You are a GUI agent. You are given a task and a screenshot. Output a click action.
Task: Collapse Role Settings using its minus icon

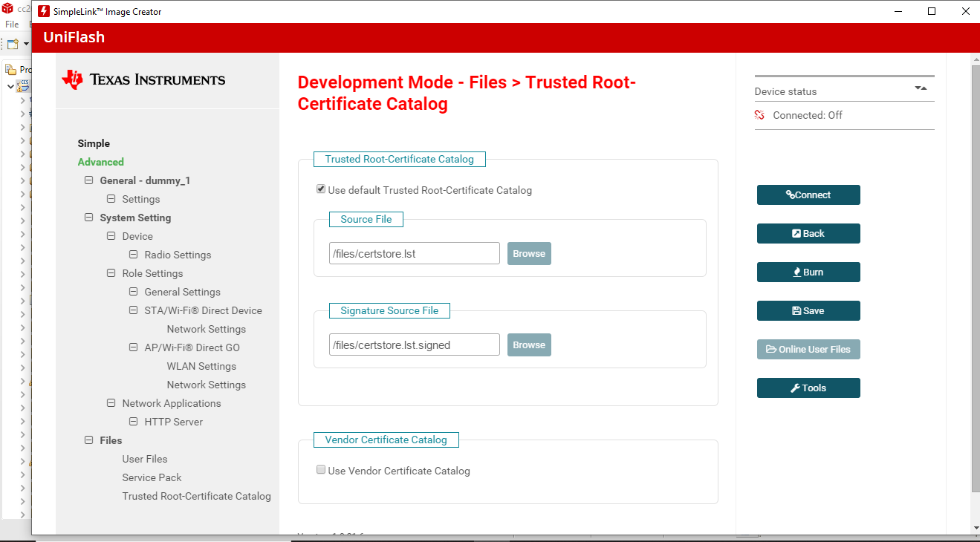tap(111, 273)
